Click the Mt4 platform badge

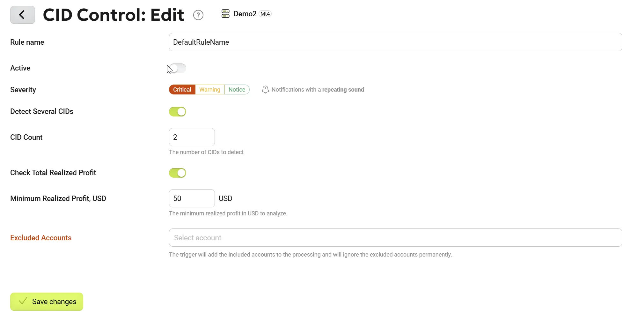265,14
